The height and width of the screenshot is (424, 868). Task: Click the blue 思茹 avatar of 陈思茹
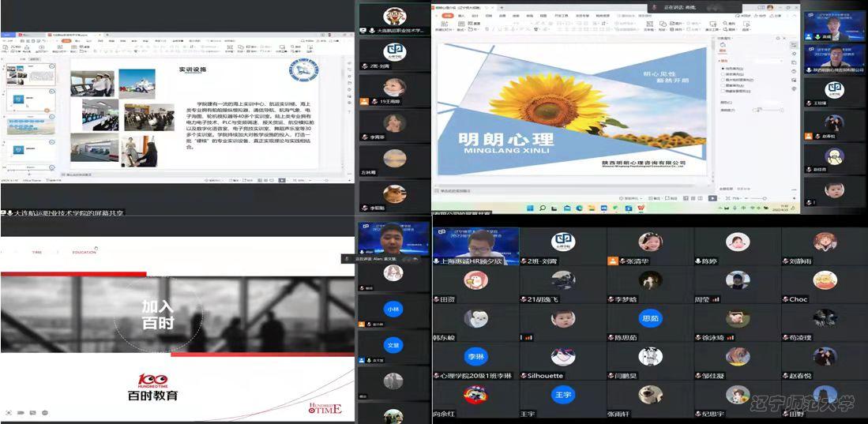point(650,319)
